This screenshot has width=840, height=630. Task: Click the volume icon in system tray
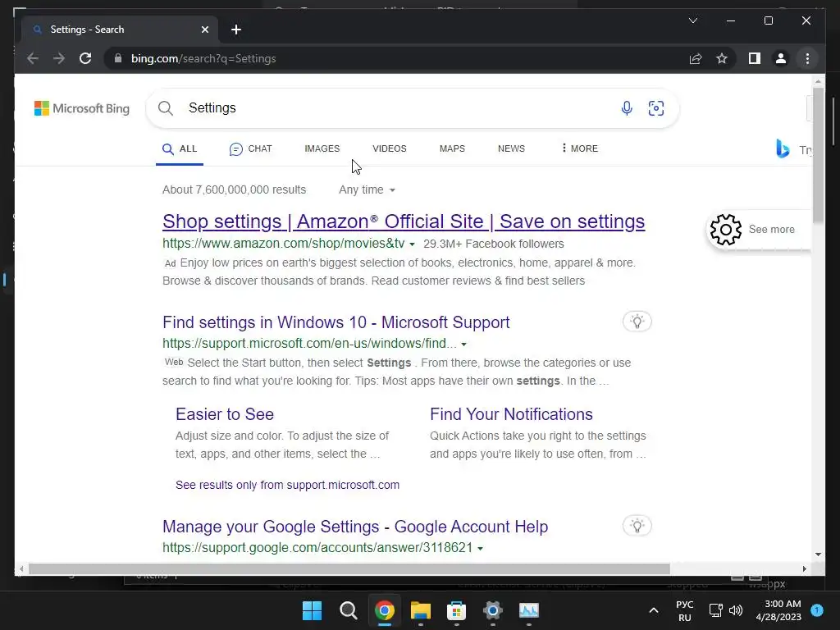(736, 610)
